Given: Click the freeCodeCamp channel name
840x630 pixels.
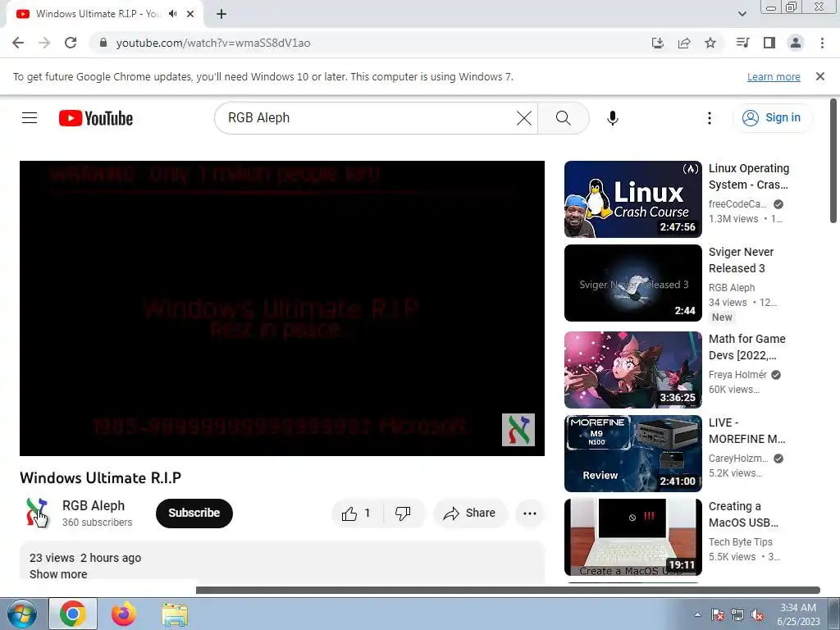Looking at the screenshot, I should tap(737, 204).
